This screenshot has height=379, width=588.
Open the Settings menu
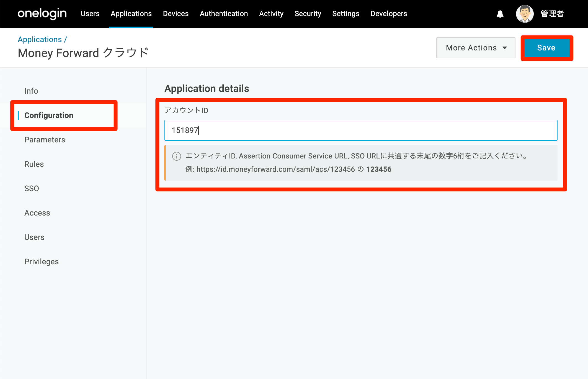pyautogui.click(x=346, y=14)
